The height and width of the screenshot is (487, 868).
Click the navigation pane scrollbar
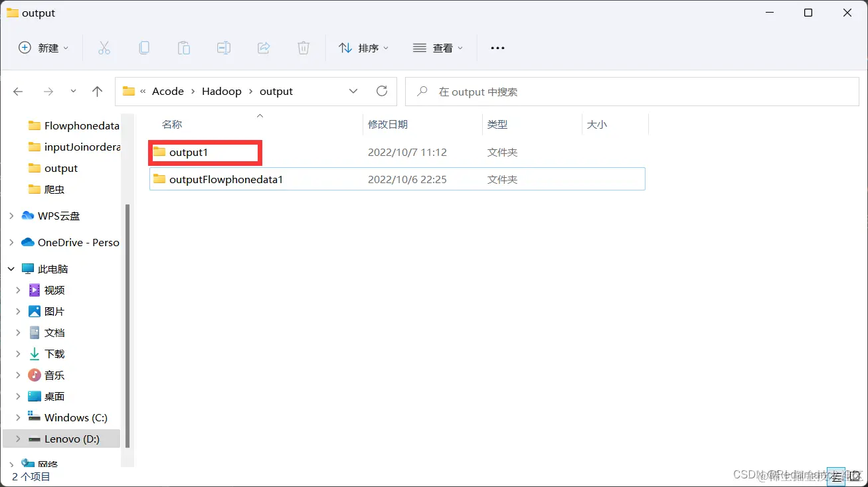pyautogui.click(x=128, y=325)
